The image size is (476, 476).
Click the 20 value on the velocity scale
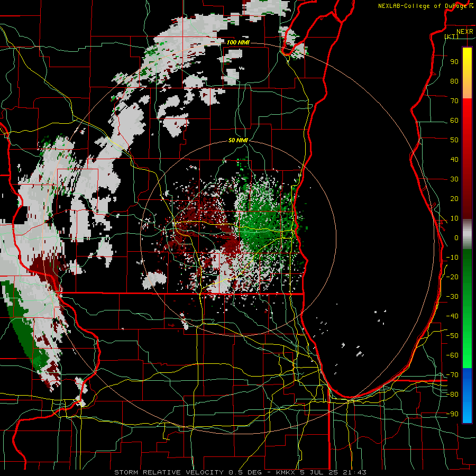454,198
